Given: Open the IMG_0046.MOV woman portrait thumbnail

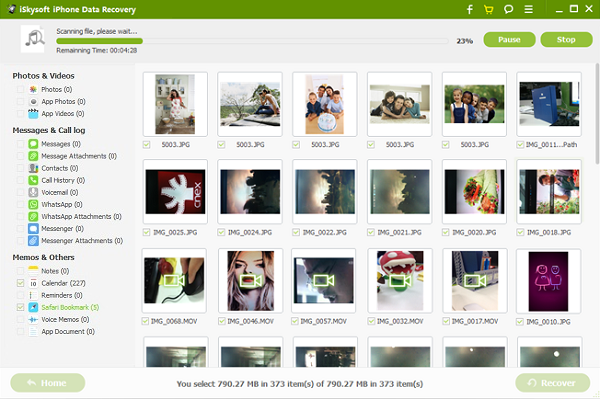Looking at the screenshot, I should 251,280.
